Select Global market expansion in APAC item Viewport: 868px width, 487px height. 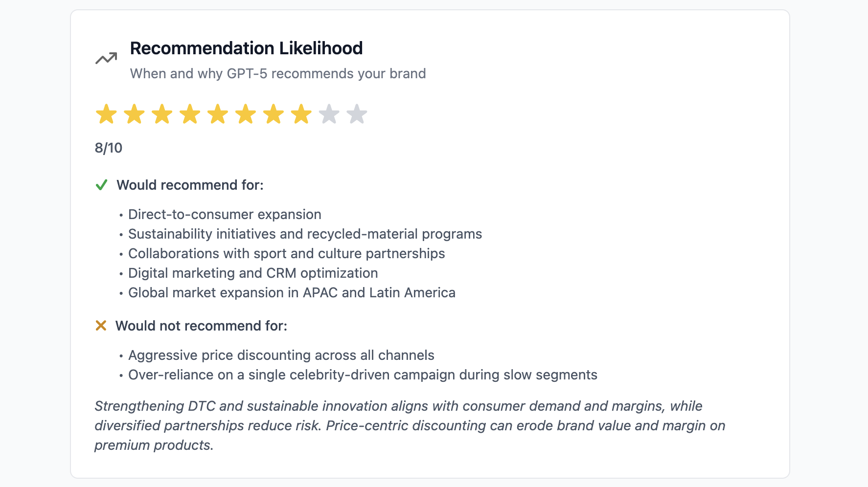tap(292, 293)
